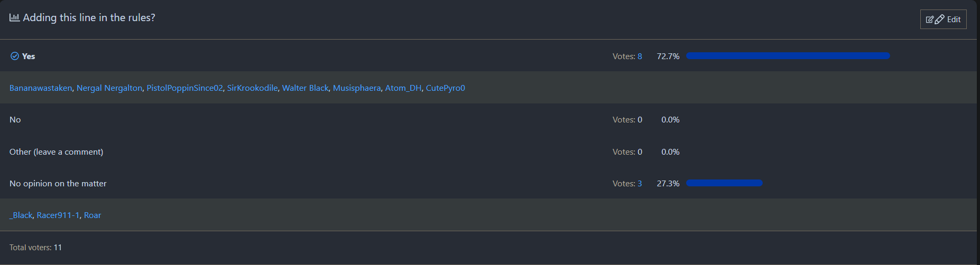Open Roar's profile
Screen dimensions: 980x265
coord(93,215)
